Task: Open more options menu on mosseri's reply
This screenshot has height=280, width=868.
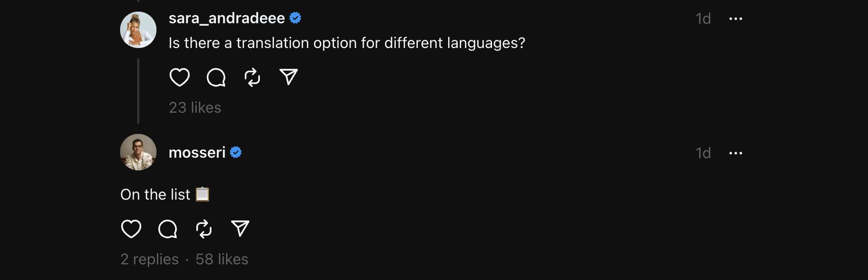Action: pyautogui.click(x=735, y=153)
